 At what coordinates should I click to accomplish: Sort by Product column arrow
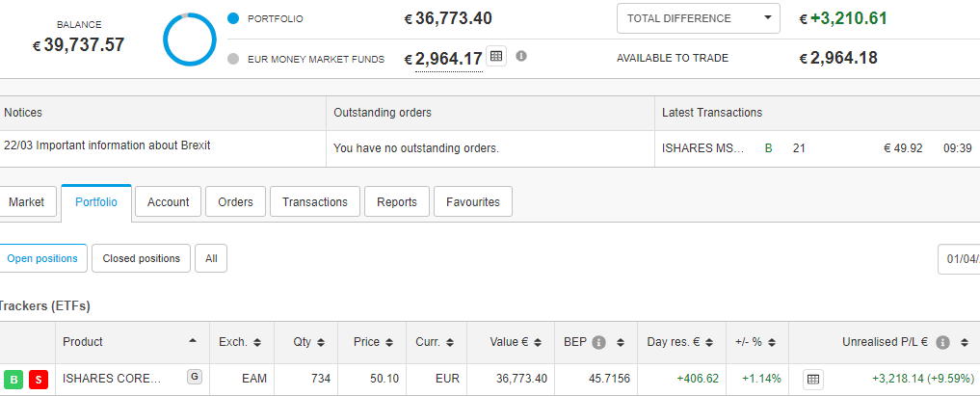click(193, 340)
